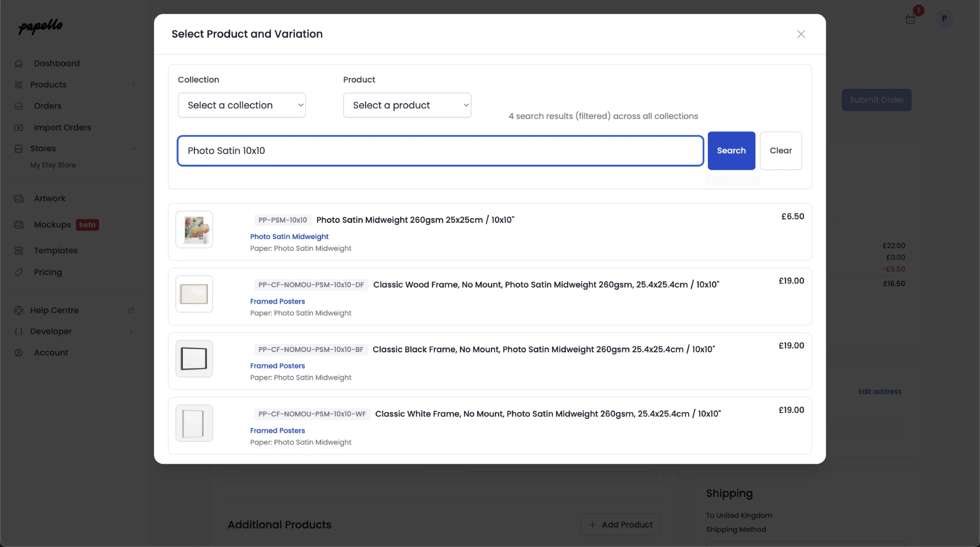Click the blue Search button
The image size is (980, 547).
tap(731, 150)
